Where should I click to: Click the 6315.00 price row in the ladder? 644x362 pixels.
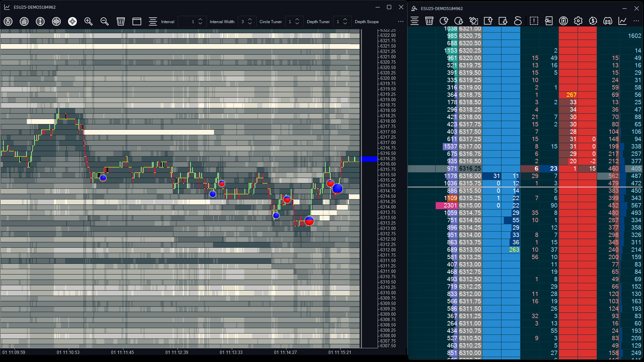(x=470, y=205)
